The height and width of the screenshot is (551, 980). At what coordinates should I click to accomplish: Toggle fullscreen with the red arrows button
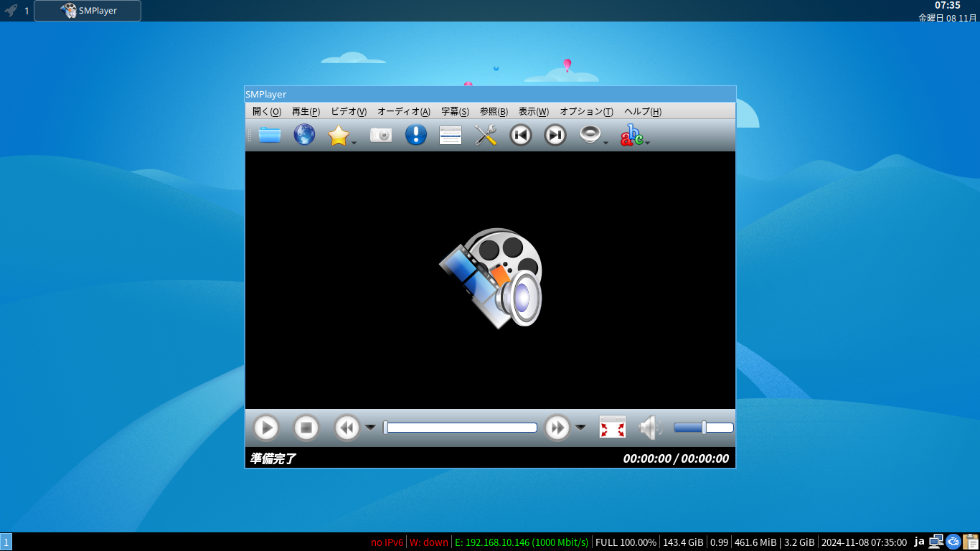[612, 426]
